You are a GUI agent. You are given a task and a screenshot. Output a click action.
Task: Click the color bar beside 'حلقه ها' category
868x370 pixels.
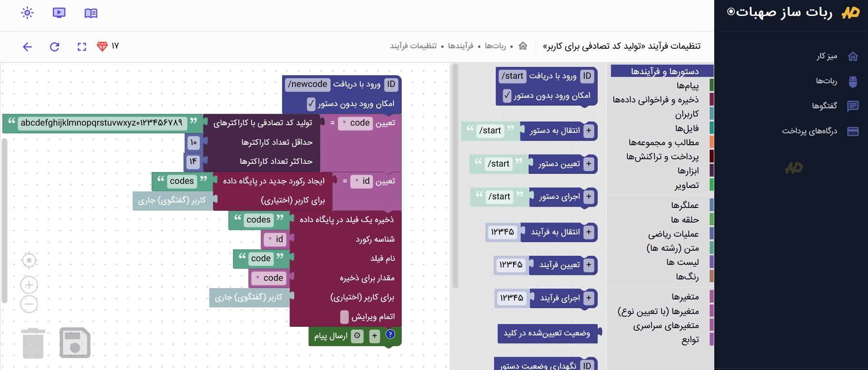pos(712,219)
